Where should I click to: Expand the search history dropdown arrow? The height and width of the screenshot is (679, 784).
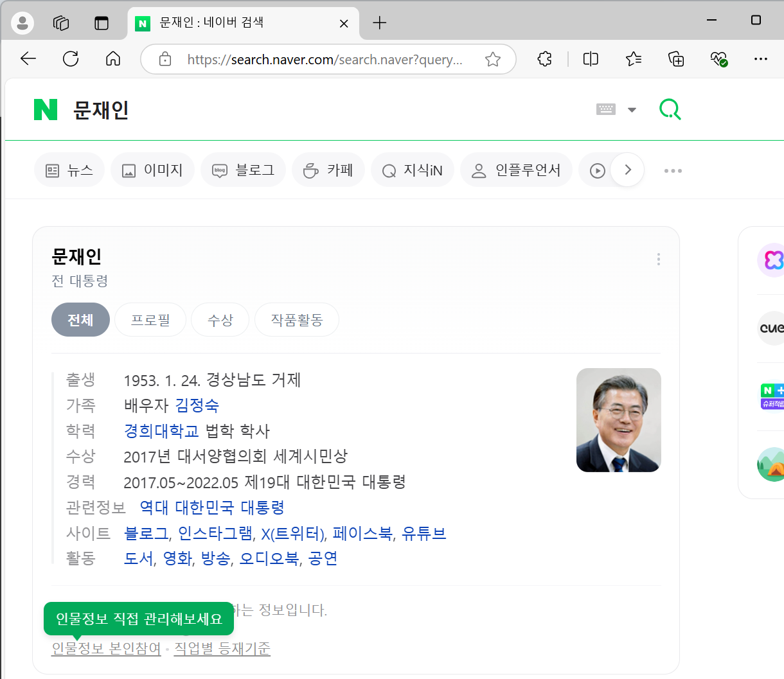(x=632, y=110)
